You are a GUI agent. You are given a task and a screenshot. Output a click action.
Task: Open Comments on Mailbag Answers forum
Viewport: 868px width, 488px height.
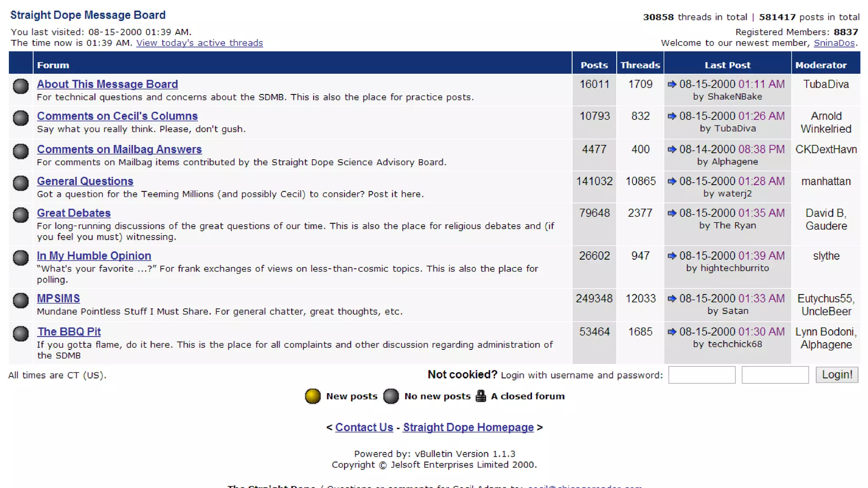119,150
